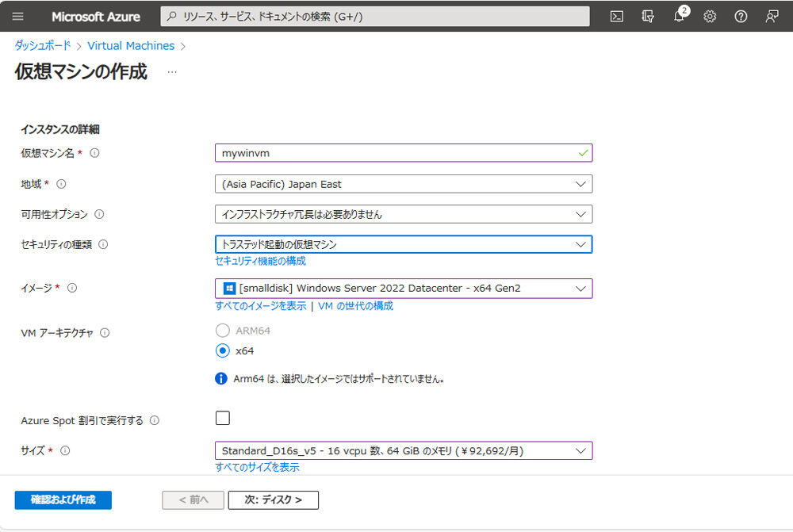793x532 pixels.
Task: Select the x64 radio button
Action: [x=223, y=350]
